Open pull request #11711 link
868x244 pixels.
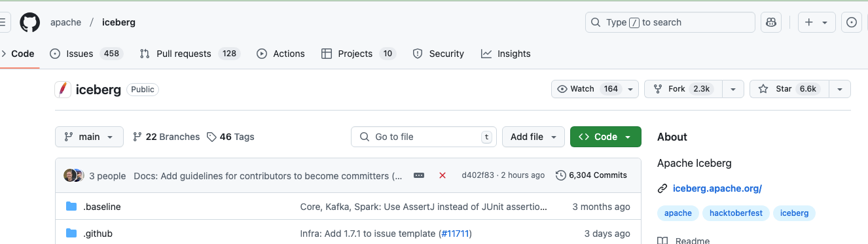tap(455, 234)
